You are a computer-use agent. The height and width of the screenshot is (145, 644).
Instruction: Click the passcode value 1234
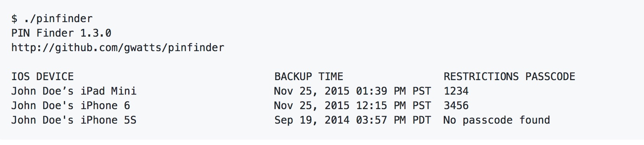tap(456, 91)
